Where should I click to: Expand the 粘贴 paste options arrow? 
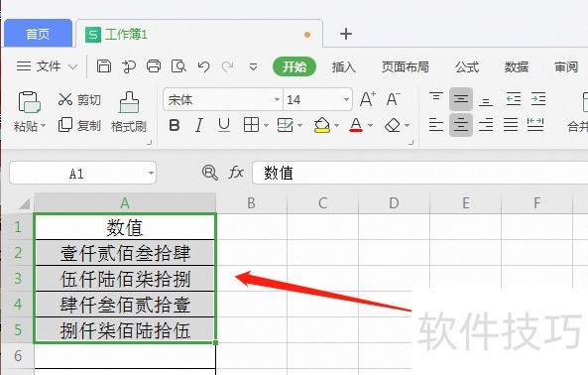point(43,125)
